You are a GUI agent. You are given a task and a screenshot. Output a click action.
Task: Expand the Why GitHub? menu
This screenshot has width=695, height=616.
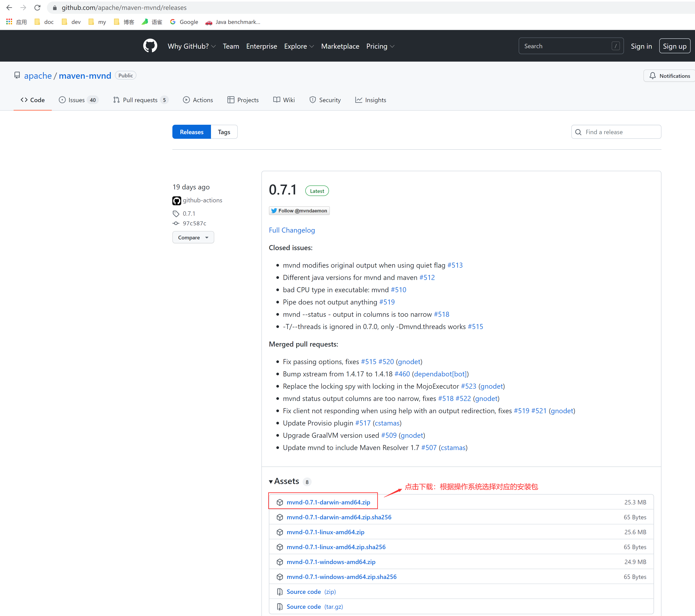[191, 46]
